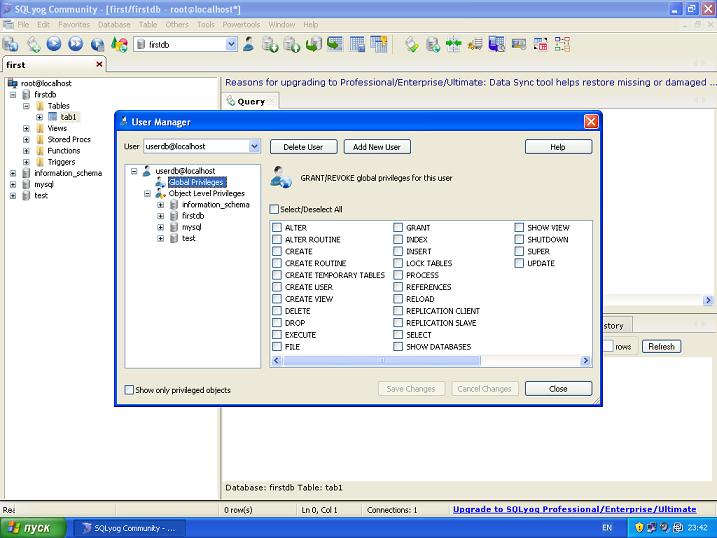Image resolution: width=717 pixels, height=538 pixels.
Task: Click the userdb@localhost user icon in dialog tree
Action: click(x=147, y=171)
